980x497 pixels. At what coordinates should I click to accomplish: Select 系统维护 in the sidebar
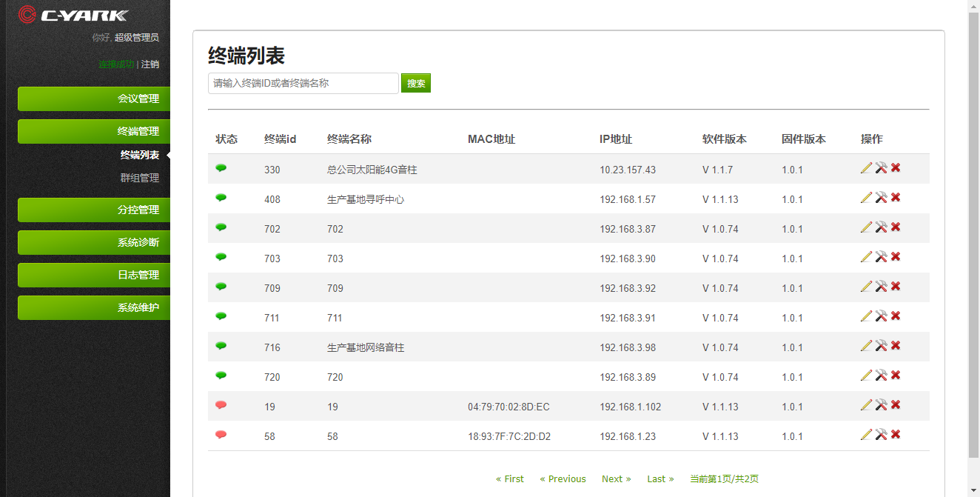[x=94, y=307]
